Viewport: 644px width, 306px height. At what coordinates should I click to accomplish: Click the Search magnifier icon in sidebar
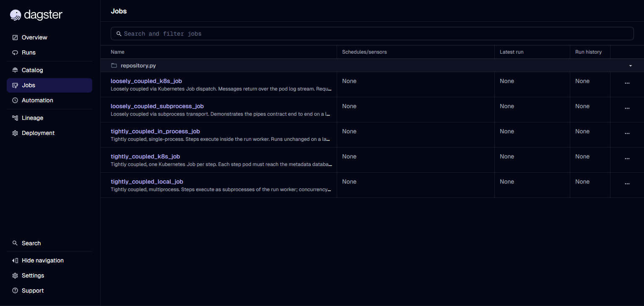click(x=15, y=243)
